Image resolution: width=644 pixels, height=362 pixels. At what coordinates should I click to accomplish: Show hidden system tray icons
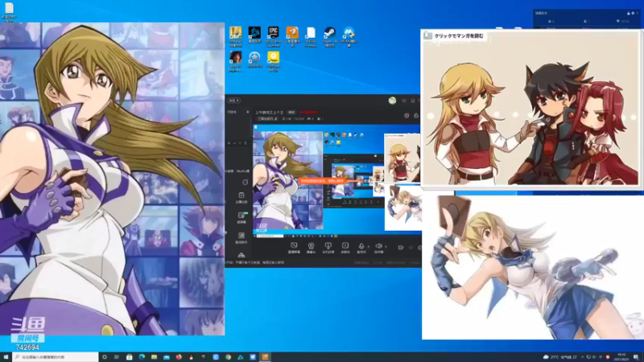582,357
